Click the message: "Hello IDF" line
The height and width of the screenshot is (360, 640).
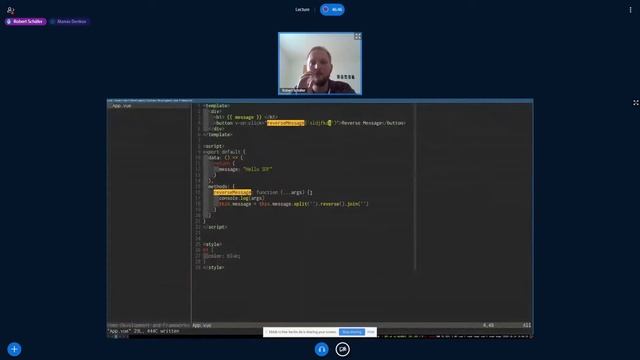245,169
